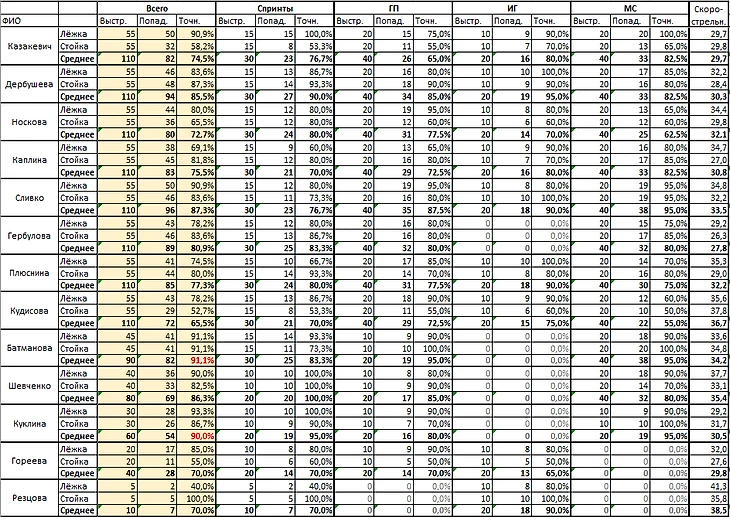Select Дербушева's 28,4 rate-of-fire cell
The width and height of the screenshot is (730, 517).
710,84
